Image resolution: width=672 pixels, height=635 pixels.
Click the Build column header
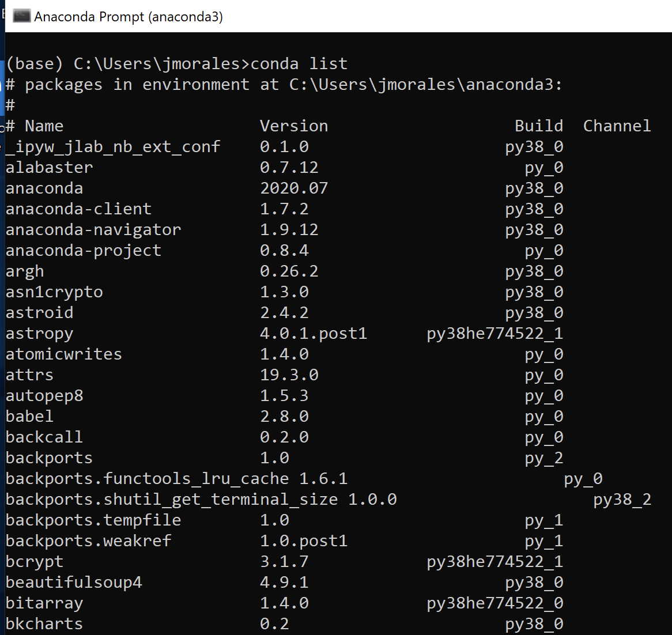(x=539, y=126)
